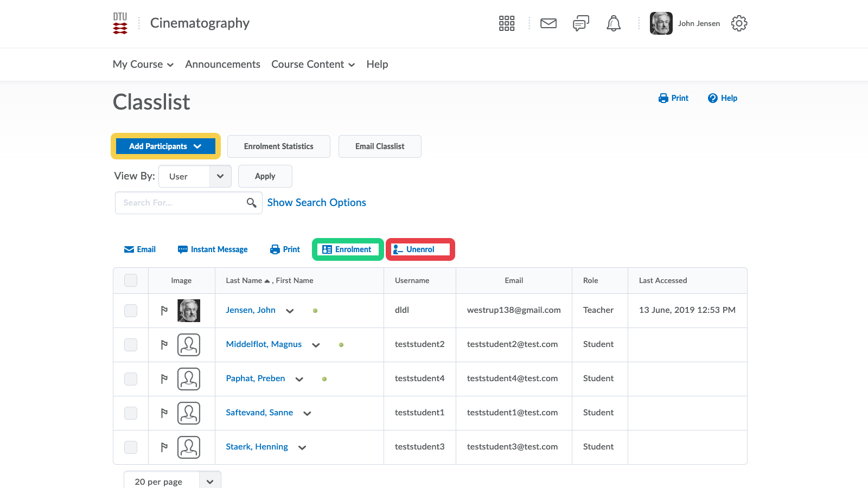Expand the Add Participants dropdown
Screen dimensions: 868x488
(165, 146)
